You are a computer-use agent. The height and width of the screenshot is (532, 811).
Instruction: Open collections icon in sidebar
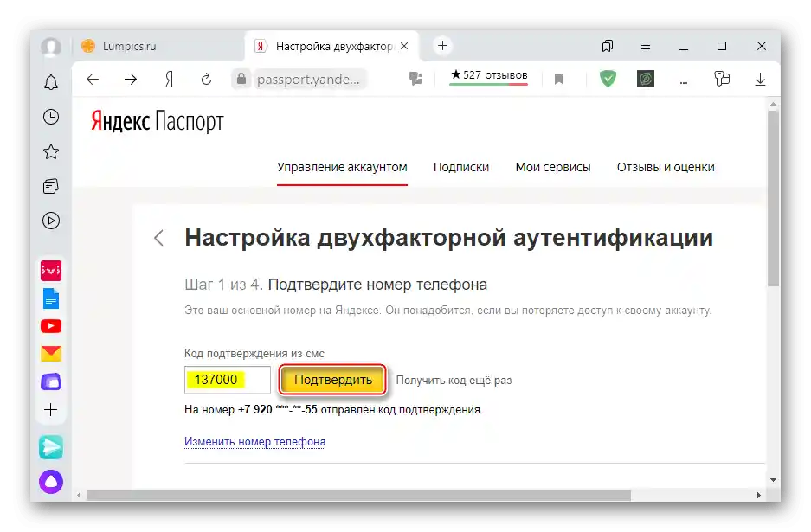pos(51,186)
